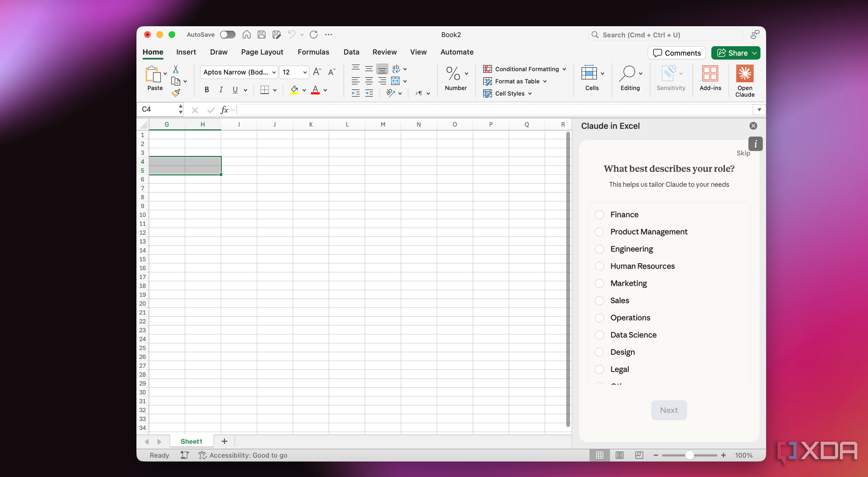
Task: Open the more options ellipsis in title bar
Action: coord(329,34)
